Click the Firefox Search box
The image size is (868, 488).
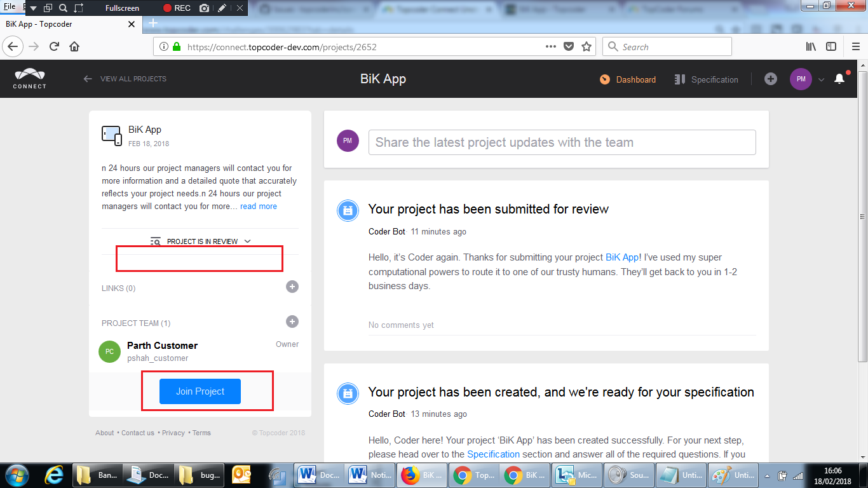point(667,46)
